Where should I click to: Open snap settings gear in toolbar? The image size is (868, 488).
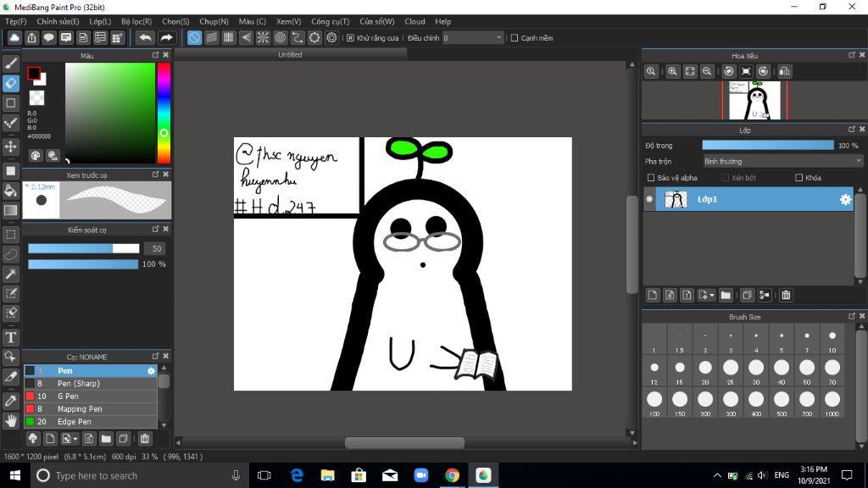point(331,37)
